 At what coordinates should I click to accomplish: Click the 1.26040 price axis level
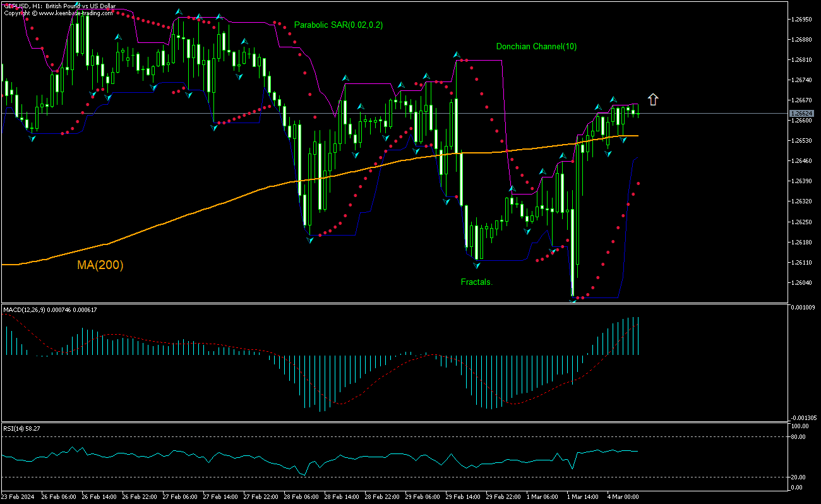point(801,282)
